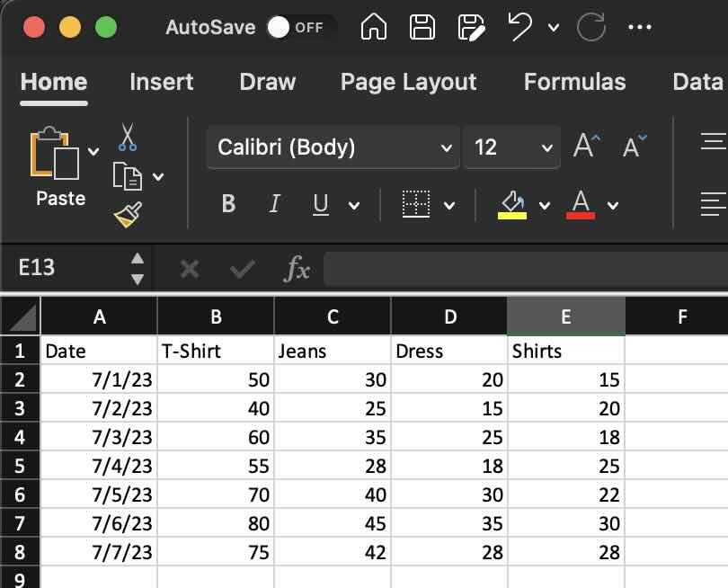Viewport: 728px width, 588px height.
Task: Click the Cut scissors icon
Action: 129,135
